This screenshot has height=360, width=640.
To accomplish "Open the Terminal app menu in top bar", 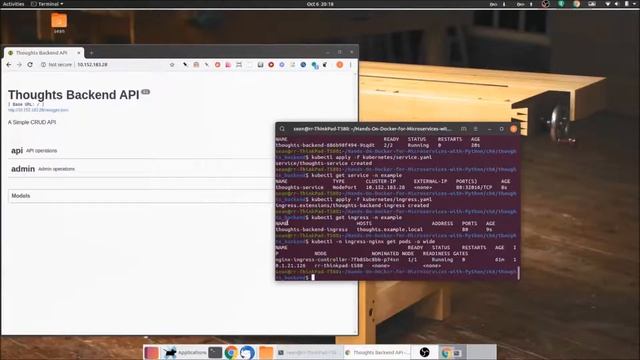I will coord(47,4).
